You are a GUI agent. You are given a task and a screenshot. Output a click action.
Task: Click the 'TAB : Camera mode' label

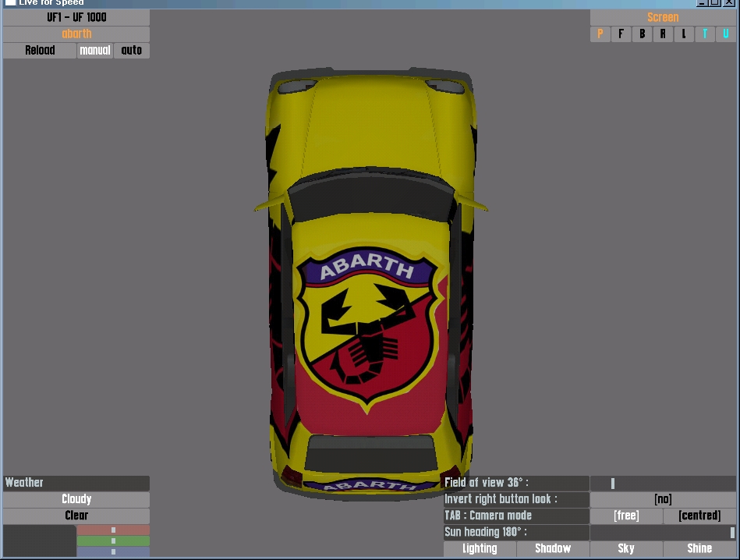516,516
